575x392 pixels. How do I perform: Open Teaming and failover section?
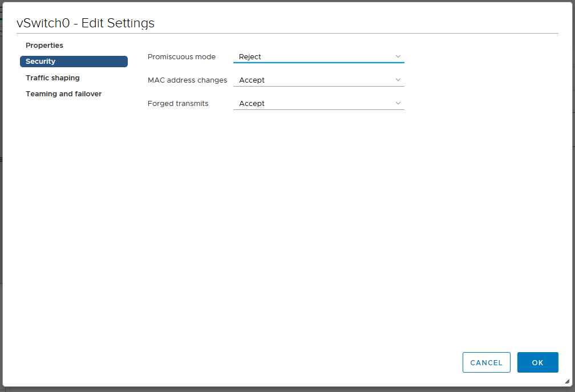63,94
